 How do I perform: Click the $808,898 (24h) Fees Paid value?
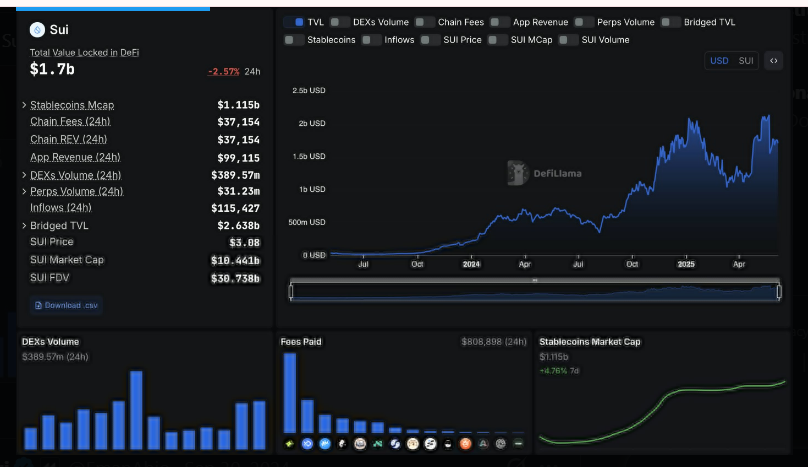point(494,342)
